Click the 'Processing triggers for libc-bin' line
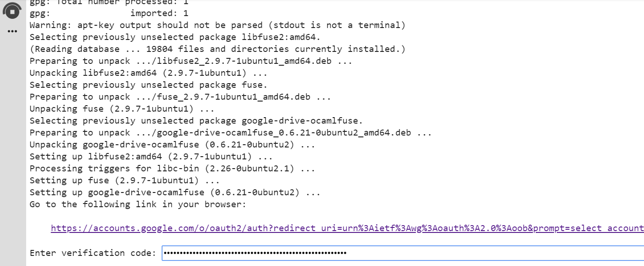The width and height of the screenshot is (644, 266). click(172, 169)
